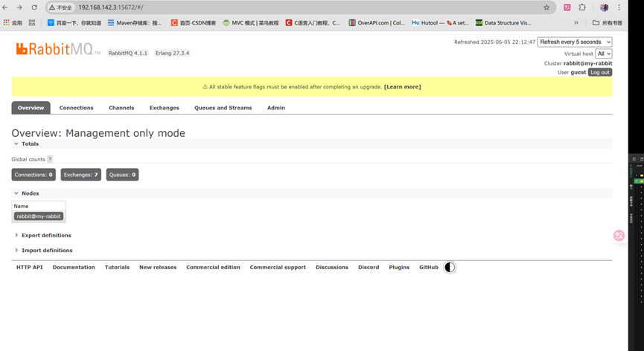This screenshot has width=644, height=351.
Task: Click the Connections: 0 count button
Action: [34, 175]
